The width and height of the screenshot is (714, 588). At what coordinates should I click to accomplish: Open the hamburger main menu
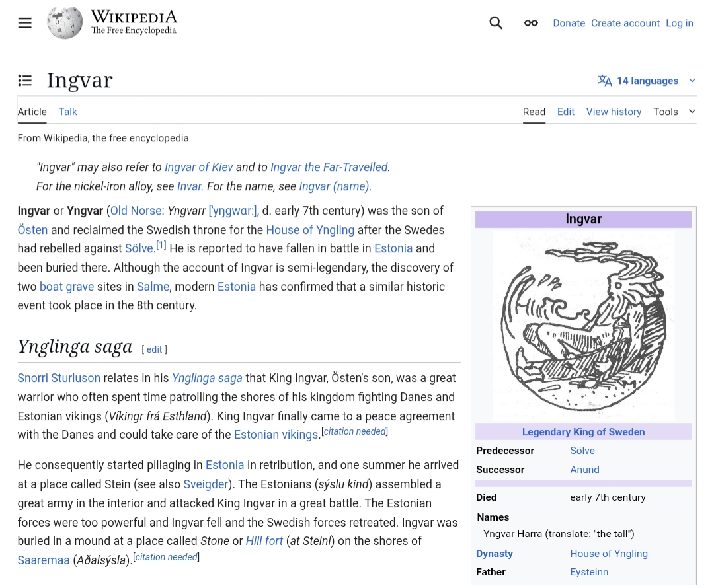[25, 22]
